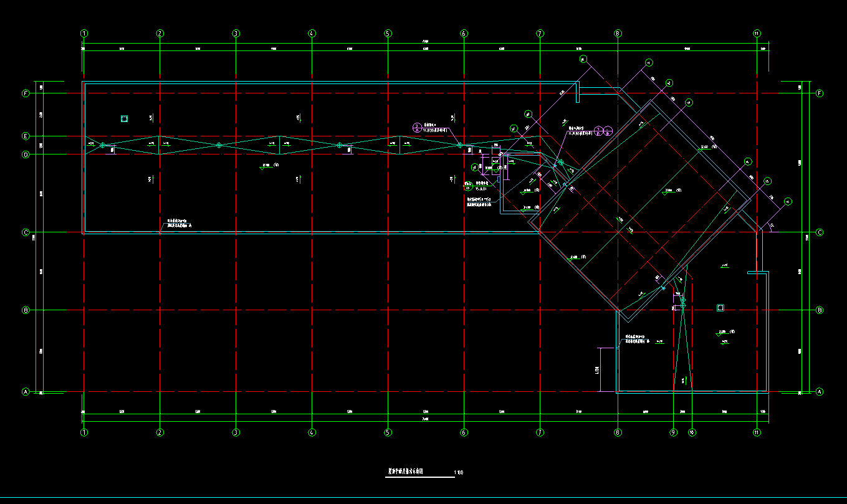Select the 1:100 scale label
This screenshot has width=847, height=504.
[x=459, y=473]
